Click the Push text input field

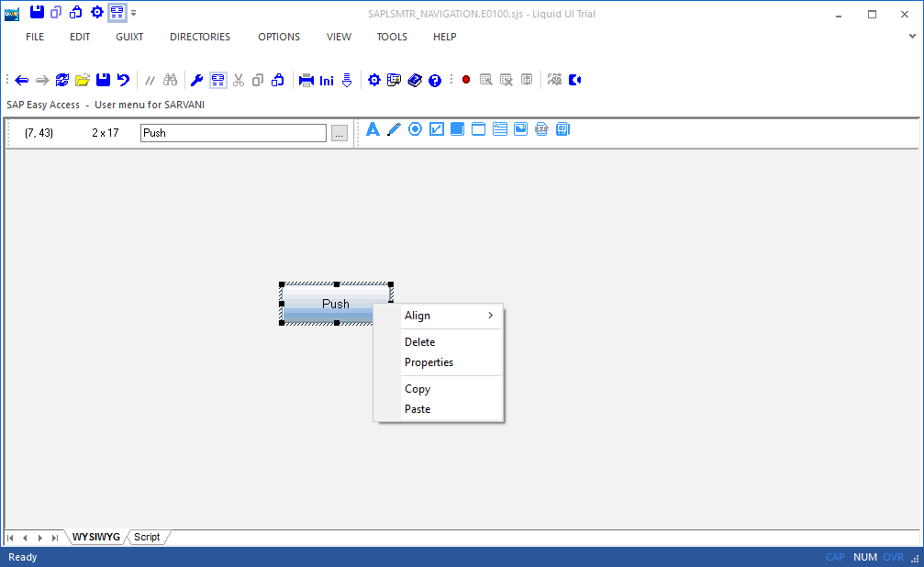tap(233, 133)
